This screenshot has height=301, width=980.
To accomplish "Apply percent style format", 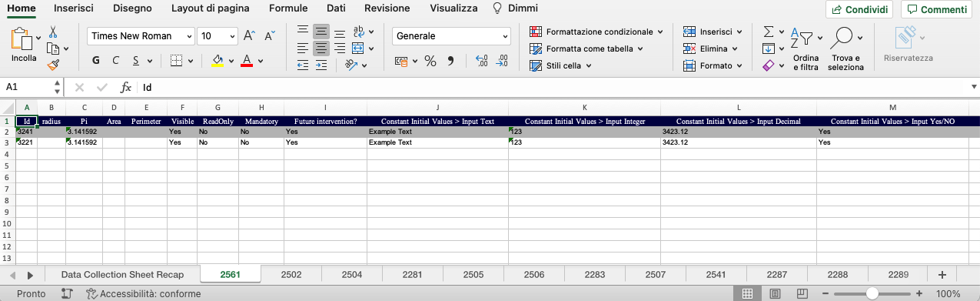I will point(430,61).
